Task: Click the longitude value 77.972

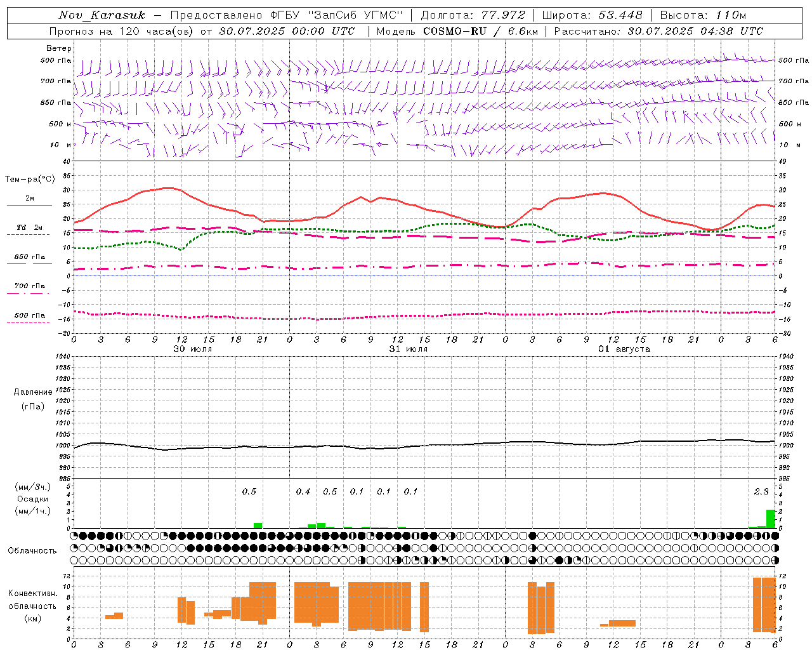Action: [x=504, y=15]
